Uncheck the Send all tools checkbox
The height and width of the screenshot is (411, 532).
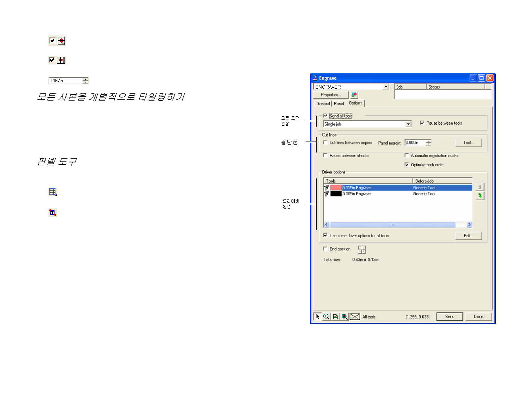[x=325, y=116]
